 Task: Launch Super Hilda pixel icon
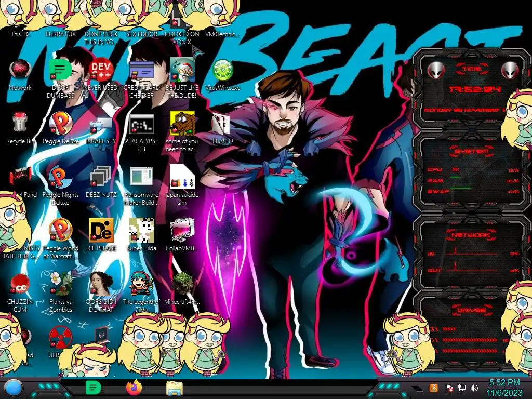[141, 230]
